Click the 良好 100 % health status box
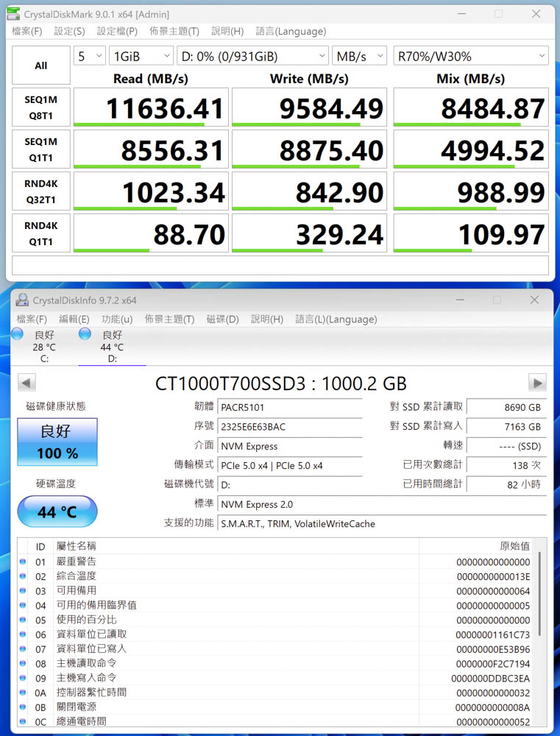Viewport: 560px width, 736px height. point(57,442)
